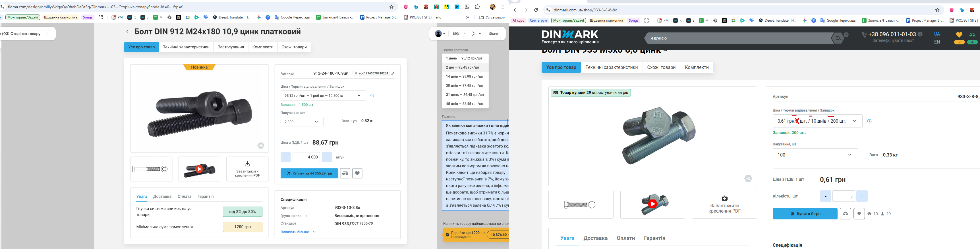980x249 pixels.
Task: Reload the dinmark.com.ua page
Action: [536, 10]
